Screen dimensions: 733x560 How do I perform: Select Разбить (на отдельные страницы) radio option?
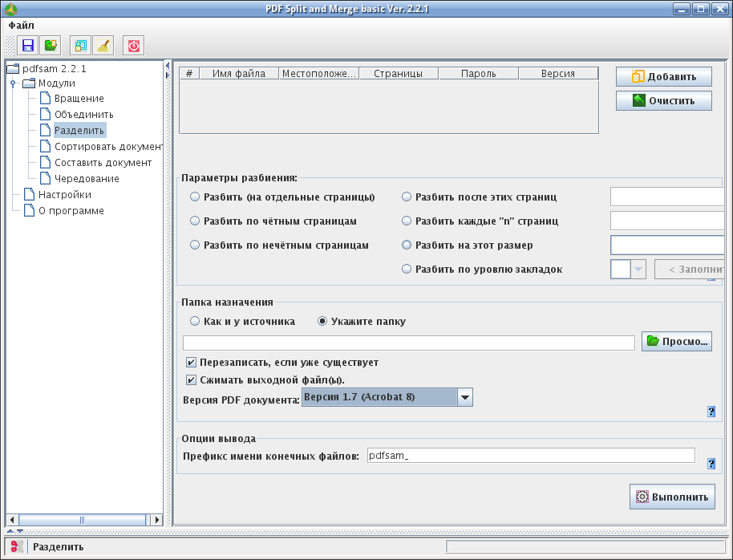coord(195,197)
